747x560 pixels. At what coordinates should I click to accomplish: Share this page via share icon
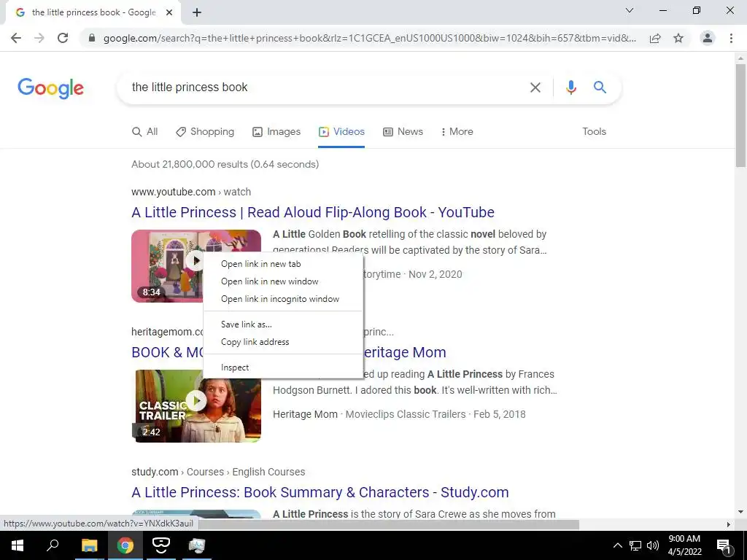655,38
